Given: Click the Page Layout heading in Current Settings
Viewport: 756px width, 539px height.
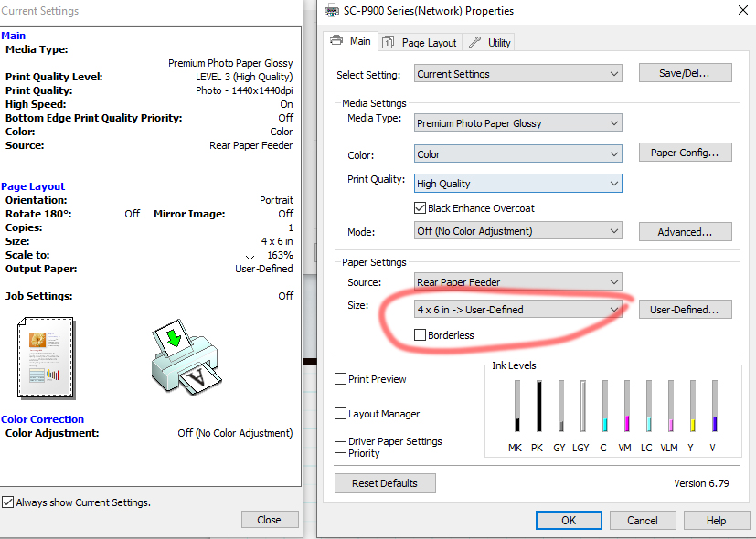Looking at the screenshot, I should point(33,186).
